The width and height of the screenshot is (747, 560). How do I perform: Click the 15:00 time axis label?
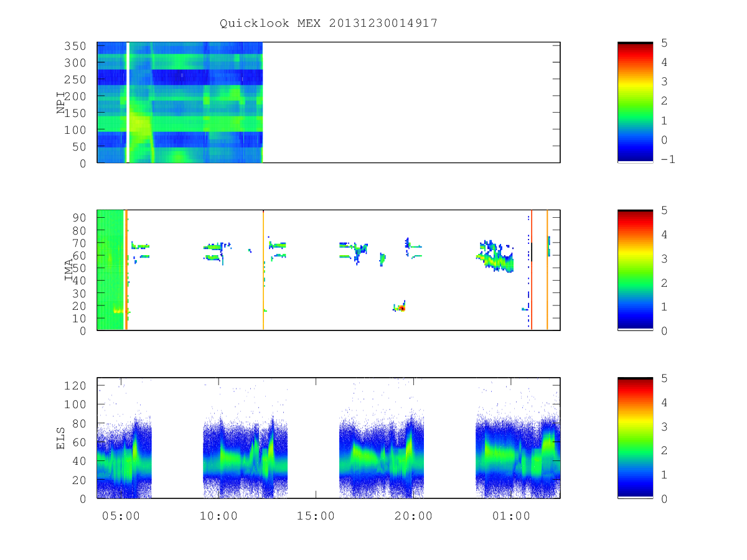(316, 516)
